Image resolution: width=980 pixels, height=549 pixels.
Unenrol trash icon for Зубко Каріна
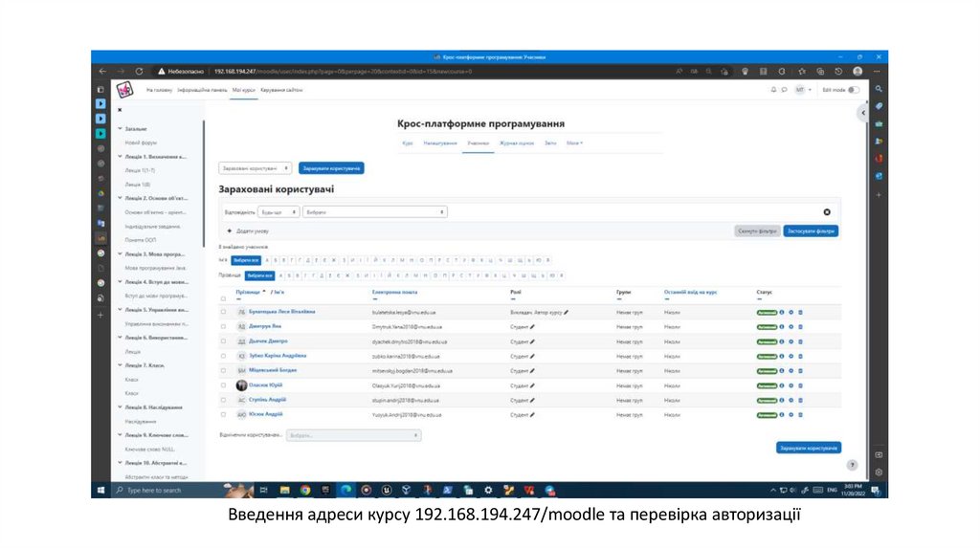click(x=800, y=356)
